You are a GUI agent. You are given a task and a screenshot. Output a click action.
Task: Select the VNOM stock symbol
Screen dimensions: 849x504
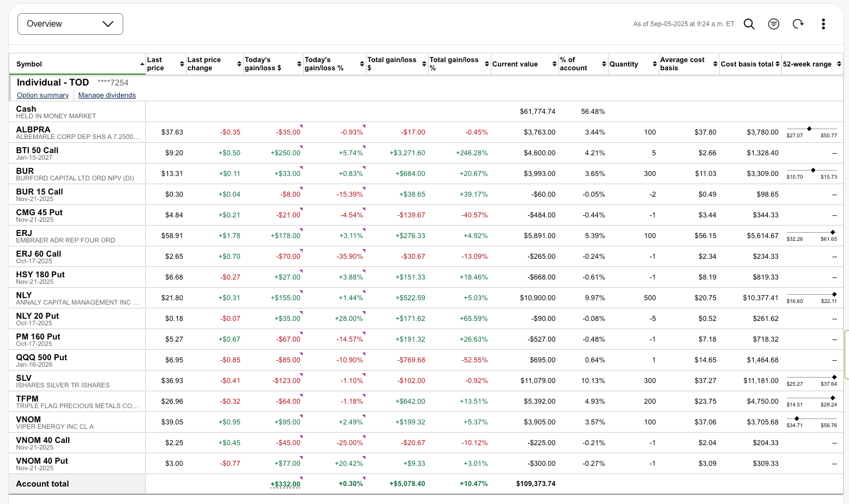coord(28,420)
